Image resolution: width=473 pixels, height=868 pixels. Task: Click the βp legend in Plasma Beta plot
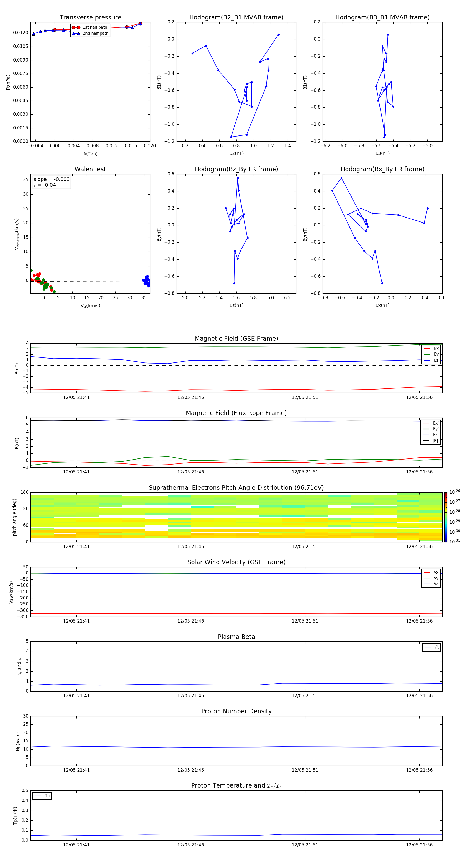(431, 647)
